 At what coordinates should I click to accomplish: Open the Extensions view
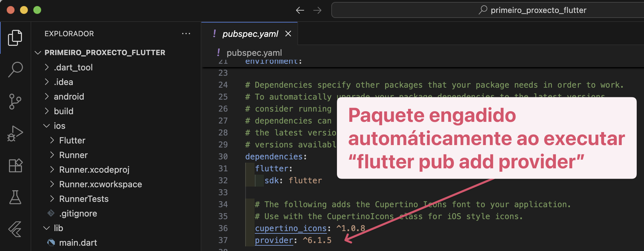click(15, 165)
